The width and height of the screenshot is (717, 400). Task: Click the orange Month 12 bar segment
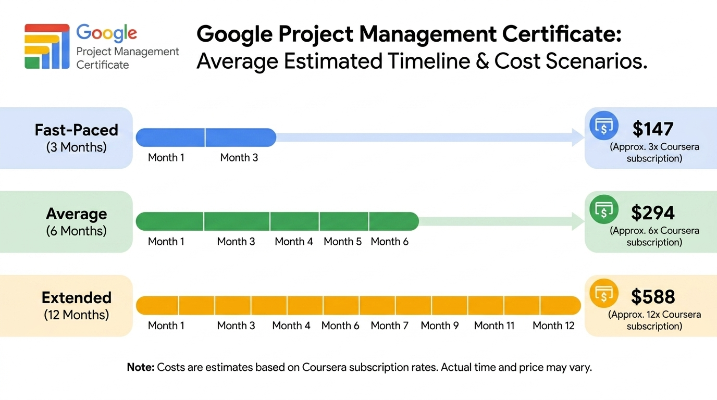(x=561, y=305)
